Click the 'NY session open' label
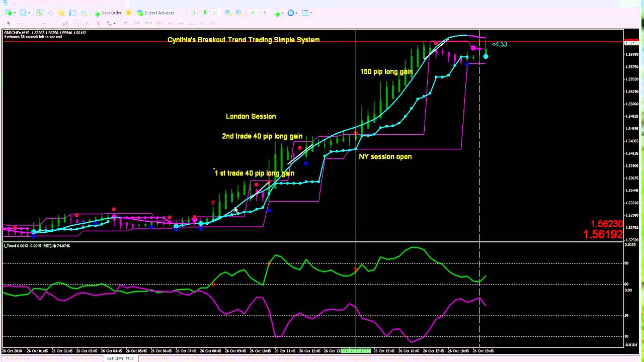This screenshot has height=362, width=644. tap(385, 156)
